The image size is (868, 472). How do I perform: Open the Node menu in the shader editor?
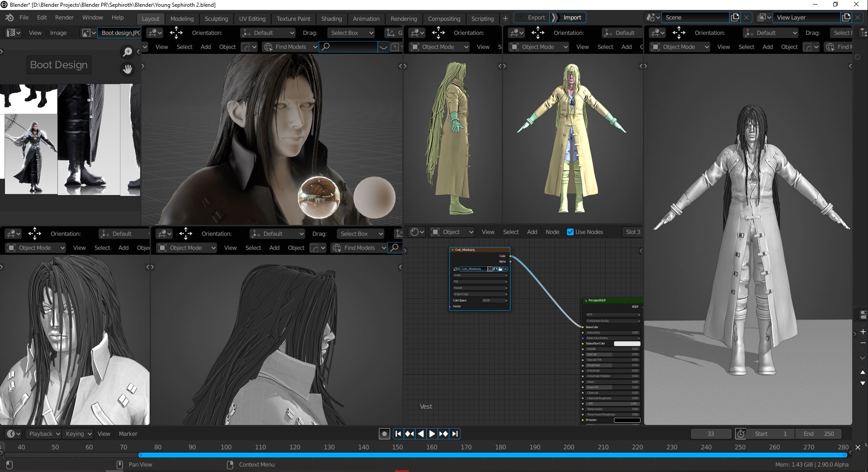552,232
